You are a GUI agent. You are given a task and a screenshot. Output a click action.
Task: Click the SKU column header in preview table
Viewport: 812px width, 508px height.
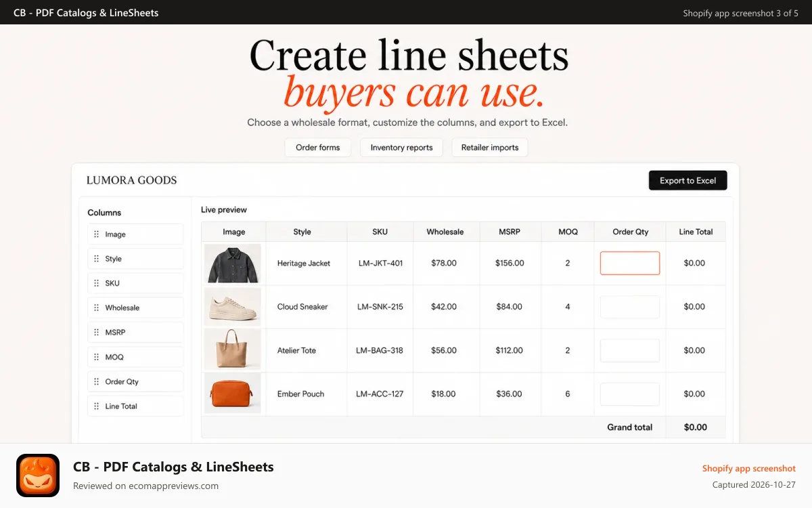click(380, 232)
